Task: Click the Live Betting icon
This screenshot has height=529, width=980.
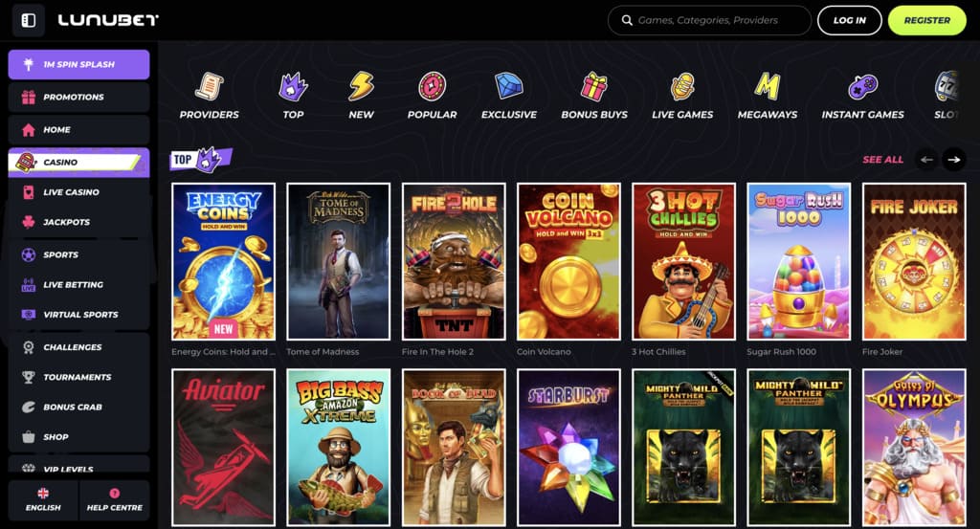Action: point(28,284)
